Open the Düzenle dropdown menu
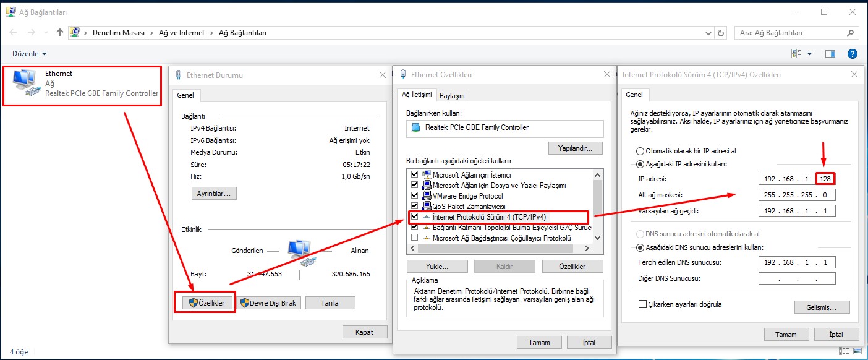The width and height of the screenshot is (868, 360). click(x=30, y=54)
